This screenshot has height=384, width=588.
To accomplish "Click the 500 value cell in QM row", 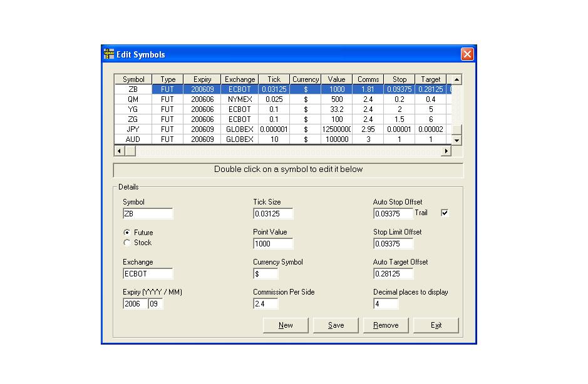I will coord(336,99).
